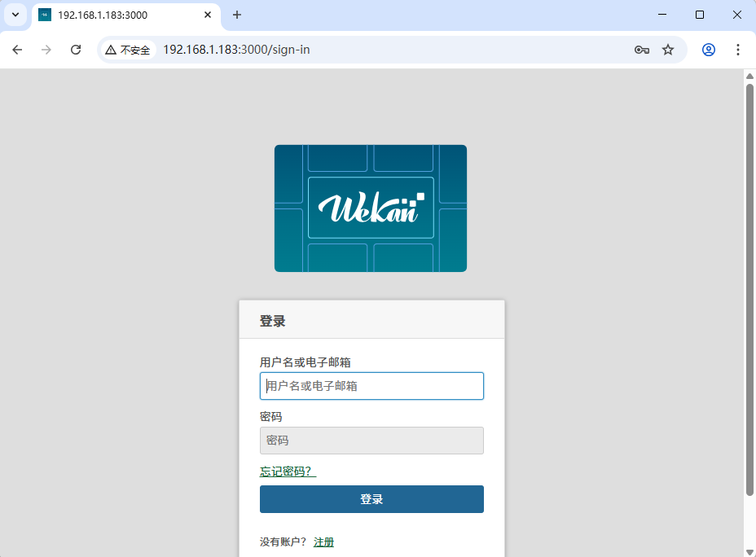Reload the current page
This screenshot has width=756, height=557.
click(x=76, y=50)
